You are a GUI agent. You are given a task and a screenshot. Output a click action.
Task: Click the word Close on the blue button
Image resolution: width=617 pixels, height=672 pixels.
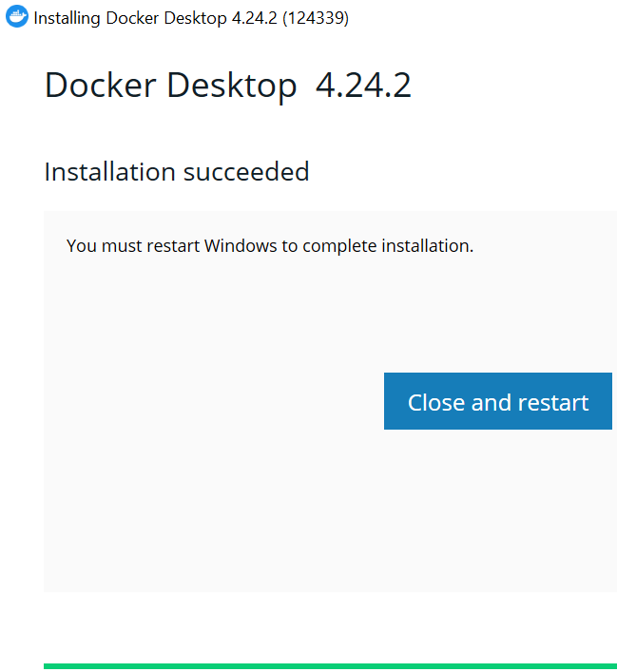pyautogui.click(x=436, y=402)
